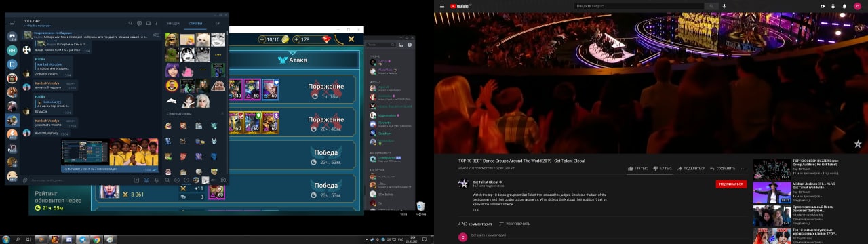This screenshot has height=244, width=868.
Task: Select the Атака tab in game
Action: pyautogui.click(x=294, y=60)
